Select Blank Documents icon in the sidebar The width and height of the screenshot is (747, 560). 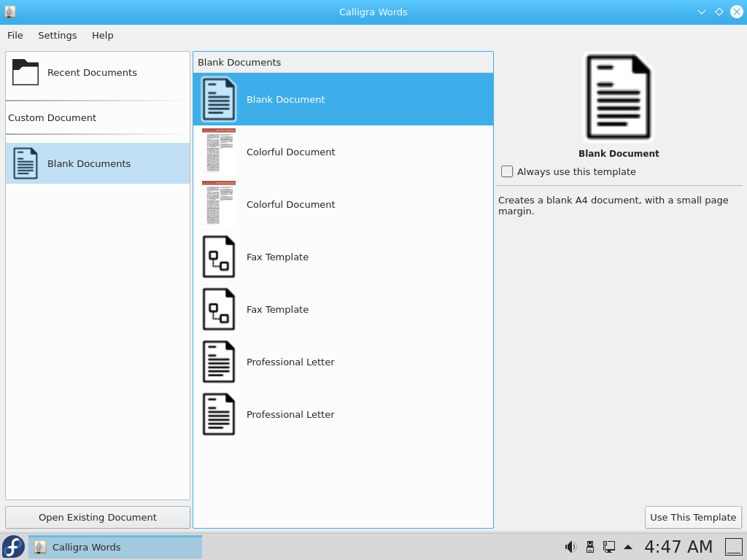pos(26,163)
